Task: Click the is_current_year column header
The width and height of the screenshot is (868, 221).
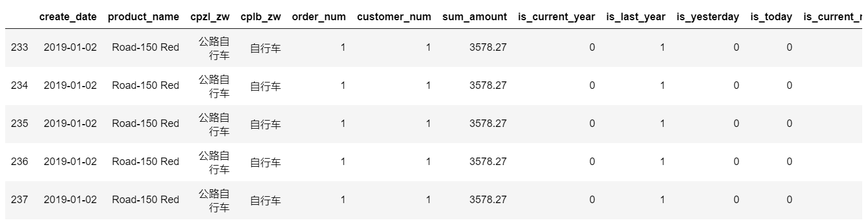Action: 557,17
